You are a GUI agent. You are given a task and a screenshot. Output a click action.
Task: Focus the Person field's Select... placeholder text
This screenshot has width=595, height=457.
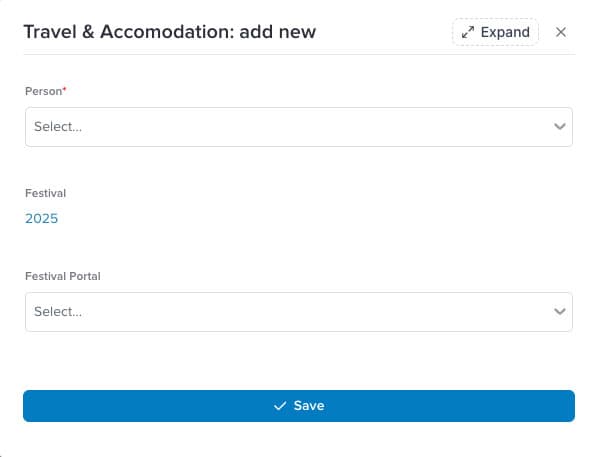click(x=58, y=127)
